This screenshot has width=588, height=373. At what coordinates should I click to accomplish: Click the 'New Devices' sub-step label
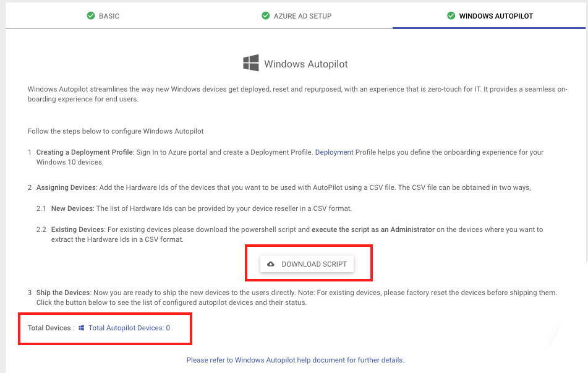click(72, 208)
